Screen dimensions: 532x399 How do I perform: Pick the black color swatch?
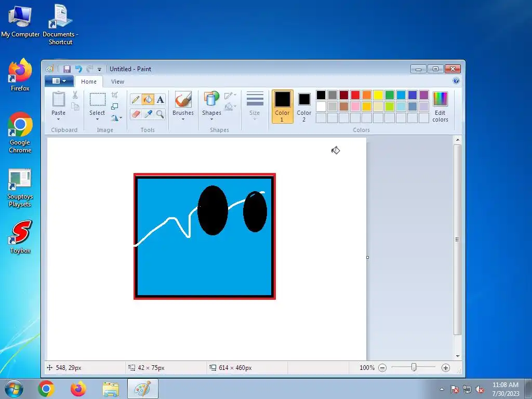click(321, 95)
